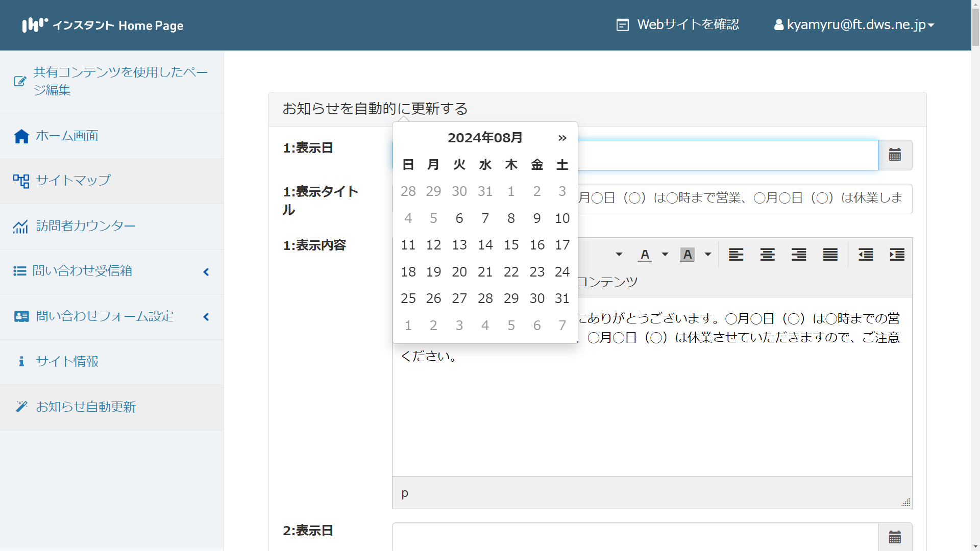980x551 pixels.
Task: Click the align right icon
Action: (x=799, y=255)
